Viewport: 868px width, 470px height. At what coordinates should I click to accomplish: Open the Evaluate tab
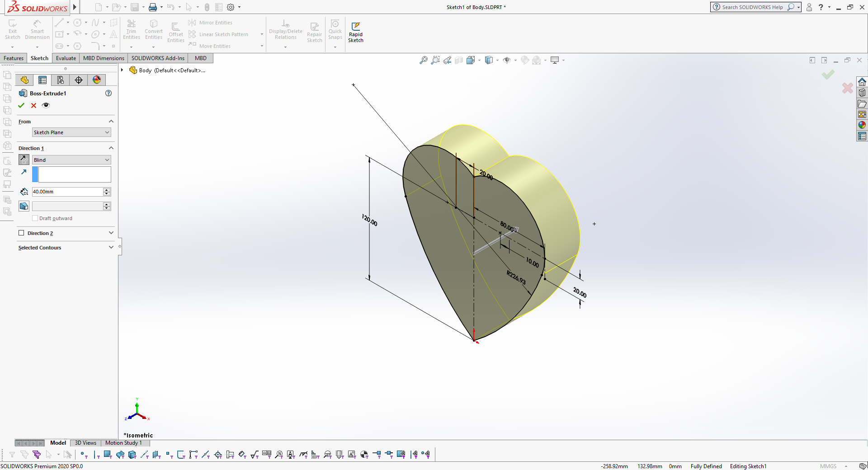[66, 58]
